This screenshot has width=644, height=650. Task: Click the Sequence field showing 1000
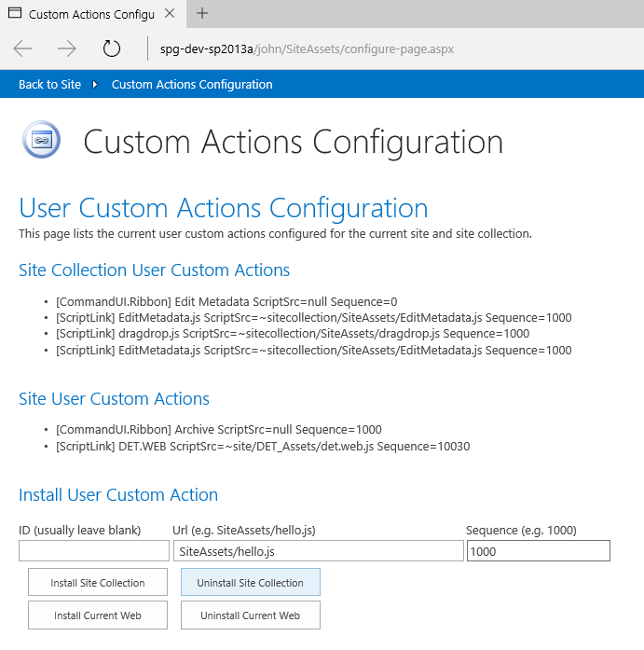[538, 551]
